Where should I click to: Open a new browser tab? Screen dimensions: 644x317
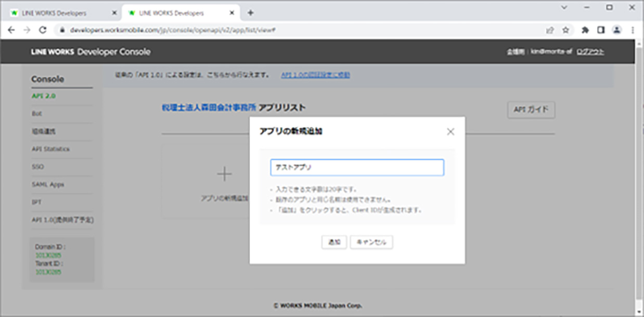(x=250, y=12)
